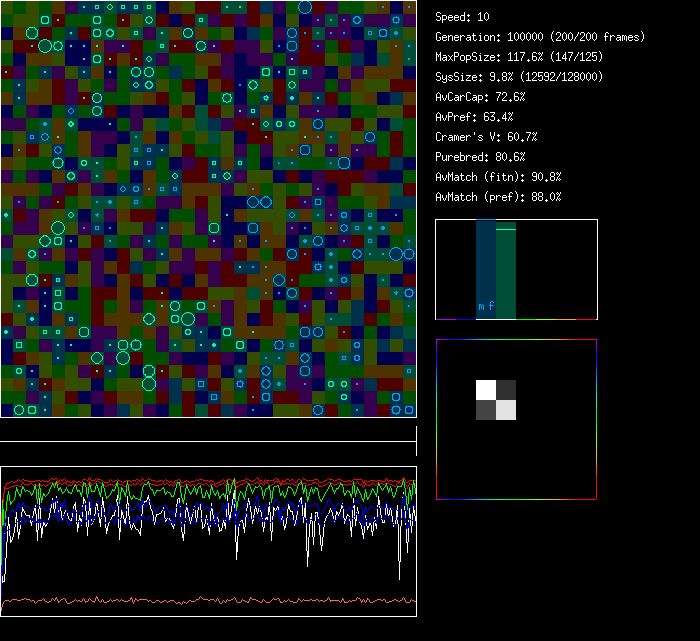This screenshot has width=700, height=641.
Task: Click the blue 'm' histogram bar
Action: [x=485, y=270]
